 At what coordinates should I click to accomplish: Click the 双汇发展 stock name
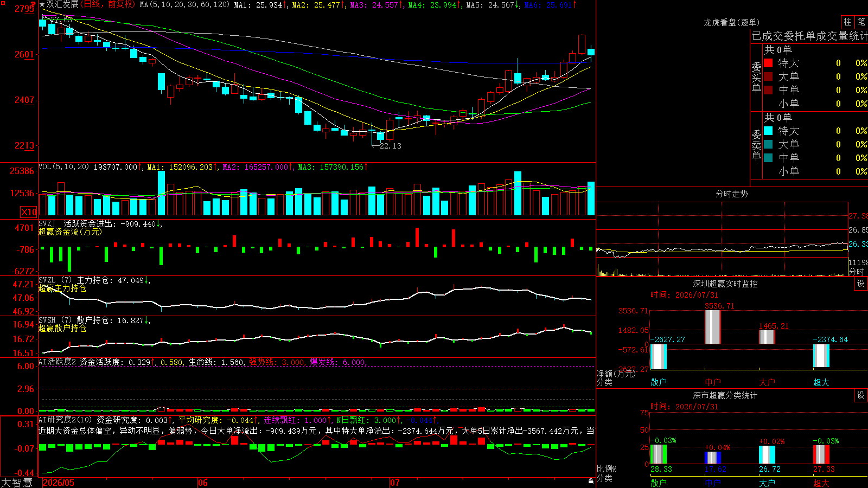coord(62,4)
